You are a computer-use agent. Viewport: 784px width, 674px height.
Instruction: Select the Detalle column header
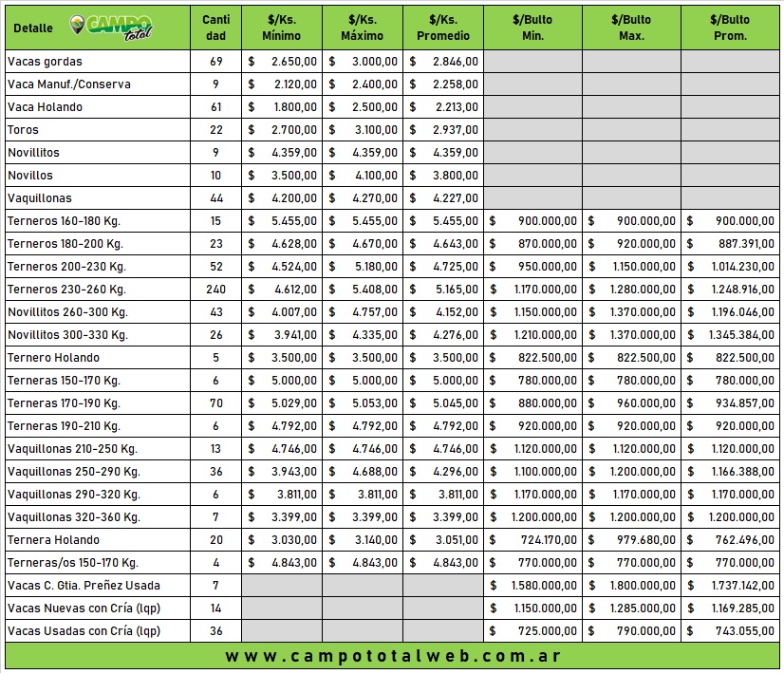point(33,28)
